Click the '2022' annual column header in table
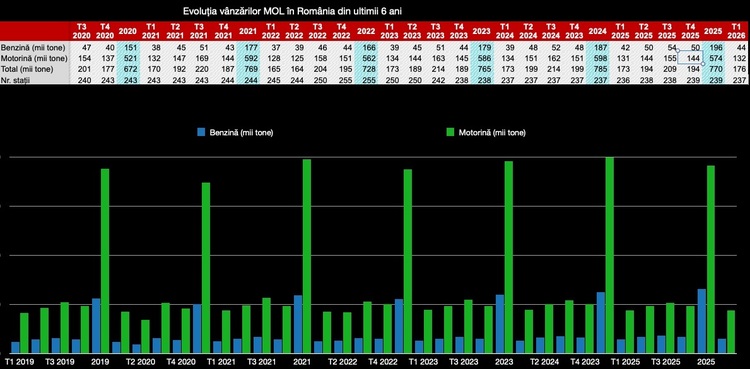Screen dimensions: 750x369 click(366, 31)
